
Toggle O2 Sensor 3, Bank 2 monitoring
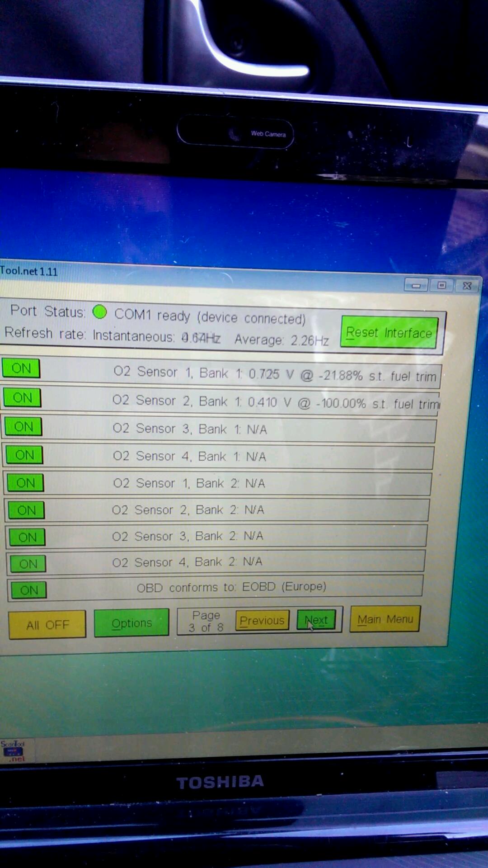click(28, 537)
